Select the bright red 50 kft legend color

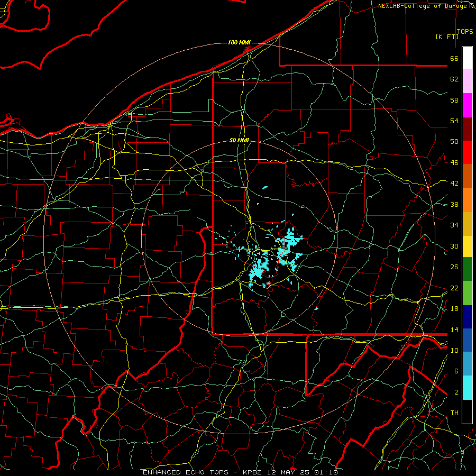(467, 152)
